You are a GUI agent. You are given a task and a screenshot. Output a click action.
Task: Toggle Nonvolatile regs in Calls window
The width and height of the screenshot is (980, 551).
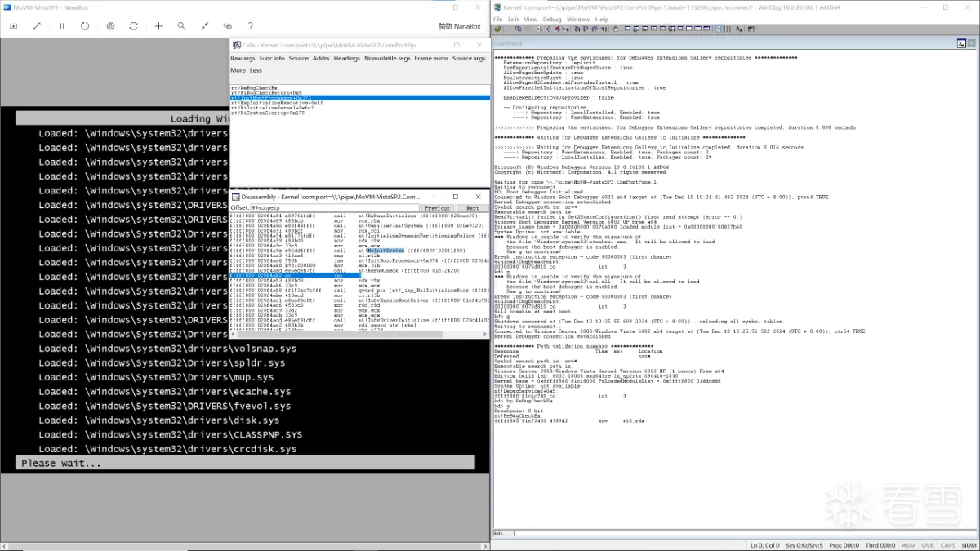coord(387,58)
